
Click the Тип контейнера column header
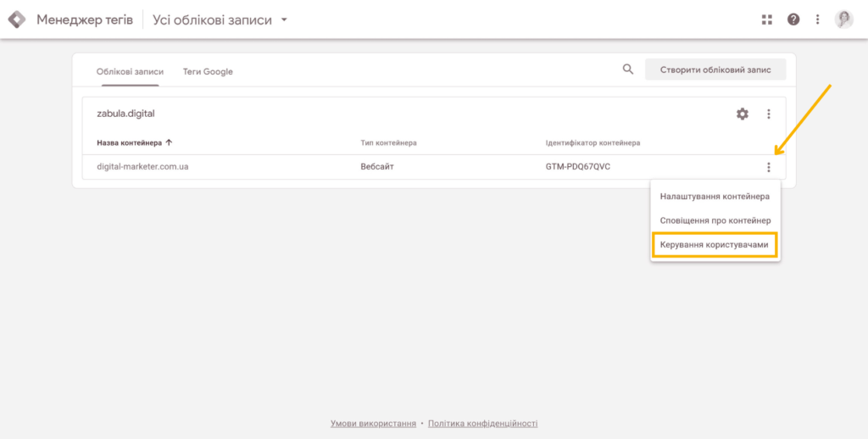[388, 143]
